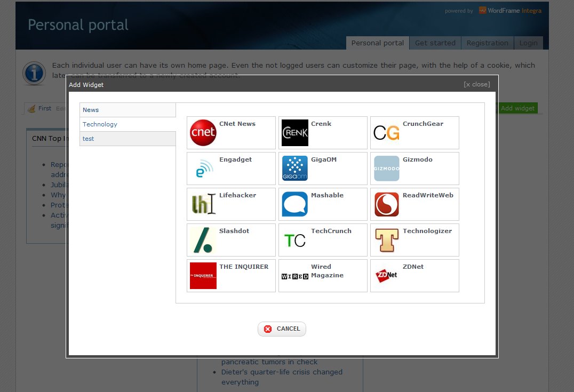Click the Personal portal page title
The width and height of the screenshot is (574, 392).
(x=78, y=25)
